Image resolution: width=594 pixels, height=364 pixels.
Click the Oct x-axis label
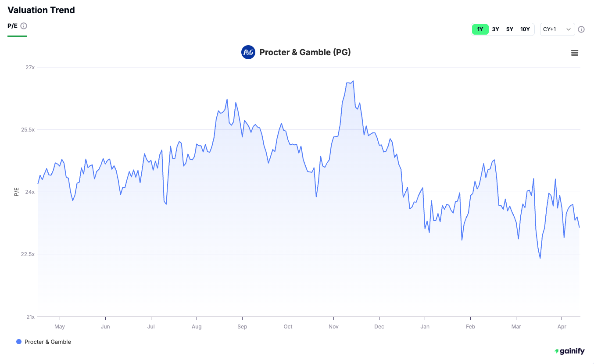point(288,326)
